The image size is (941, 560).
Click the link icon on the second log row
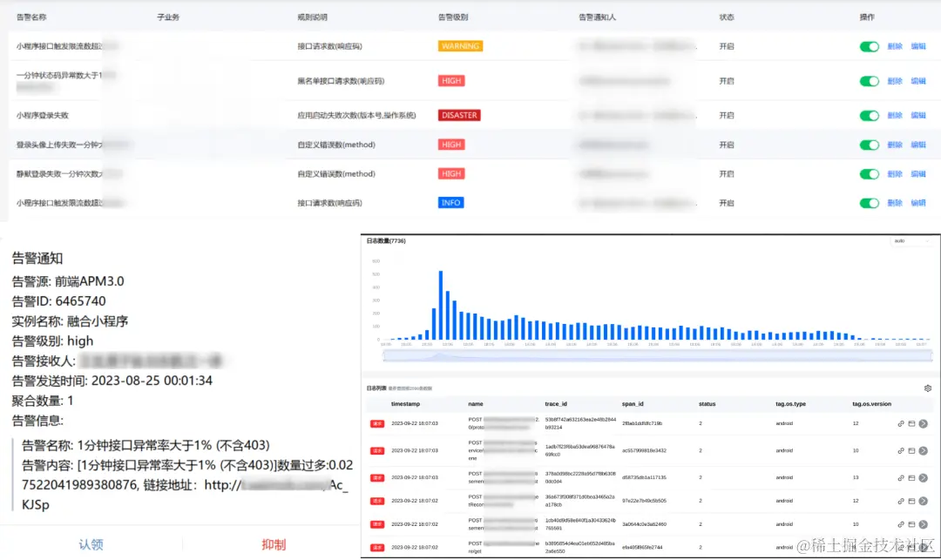[x=900, y=450]
